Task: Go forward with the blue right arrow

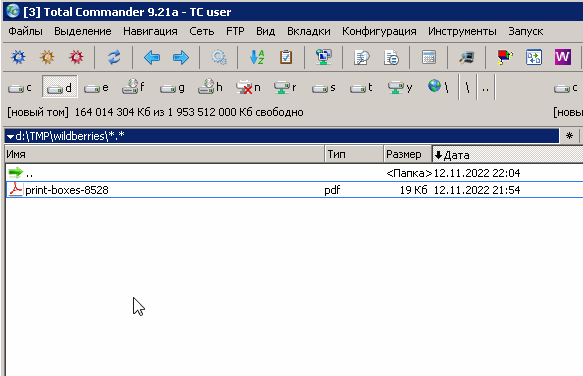Action: [181, 58]
